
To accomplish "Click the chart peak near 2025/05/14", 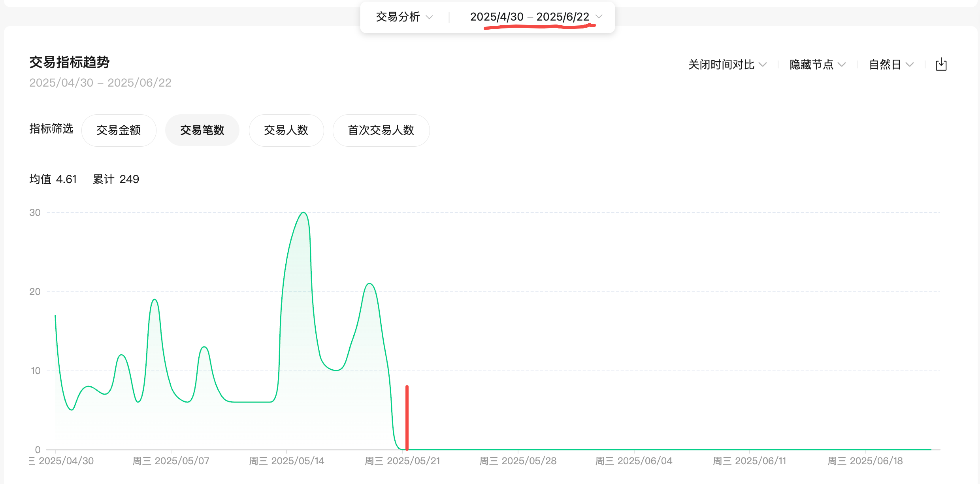I will click(x=303, y=213).
